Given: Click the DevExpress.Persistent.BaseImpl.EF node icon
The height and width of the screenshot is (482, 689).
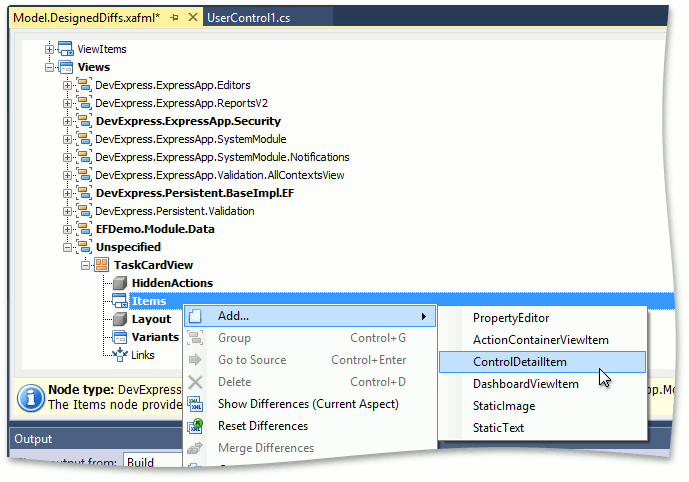Looking at the screenshot, I should [83, 193].
